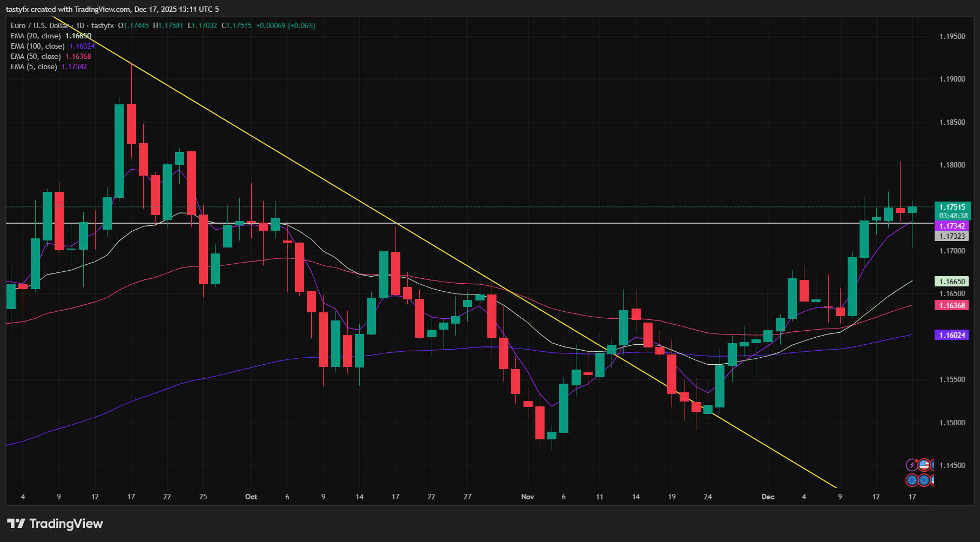The width and height of the screenshot is (980, 542).
Task: Click the tastyfx label in the legend
Action: pos(102,25)
